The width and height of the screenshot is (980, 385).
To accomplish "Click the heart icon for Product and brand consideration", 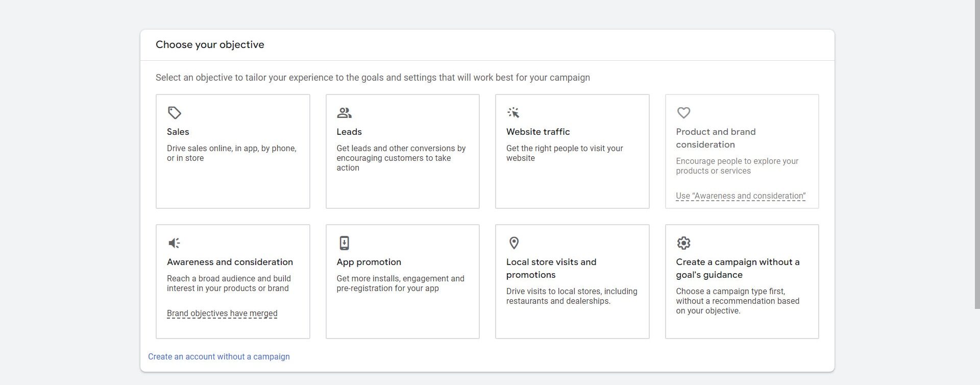I will 683,112.
